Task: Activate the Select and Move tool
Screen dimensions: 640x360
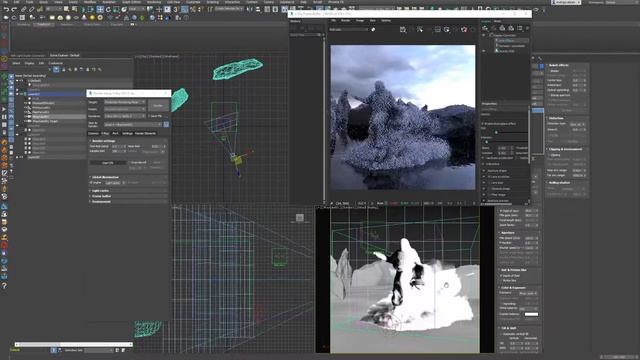Action: 100,9
